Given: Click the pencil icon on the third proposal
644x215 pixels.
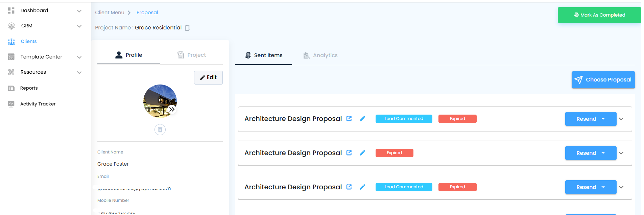Looking at the screenshot, I should click(362, 187).
